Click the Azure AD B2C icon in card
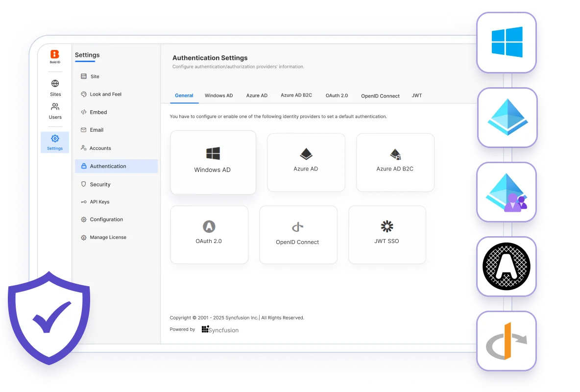This screenshot has height=392, width=580. pyautogui.click(x=395, y=154)
